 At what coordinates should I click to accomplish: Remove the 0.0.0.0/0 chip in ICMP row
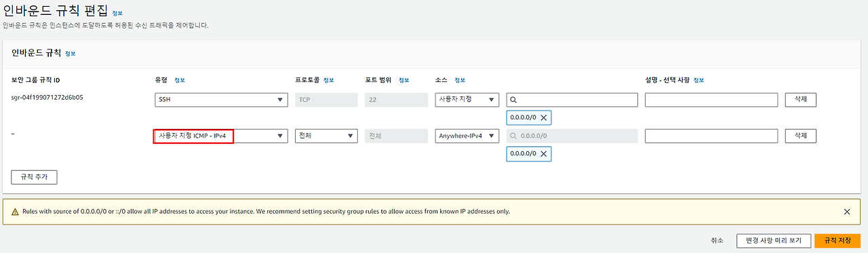point(544,154)
